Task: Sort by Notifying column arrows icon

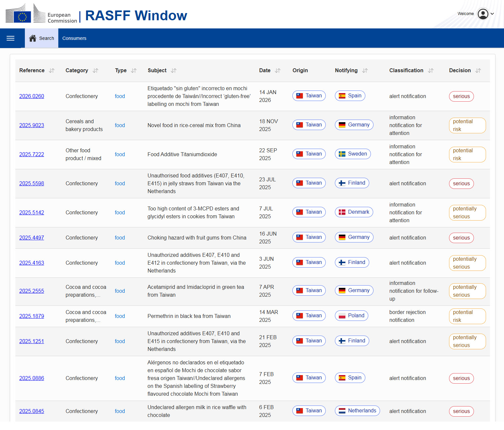Action: (365, 71)
